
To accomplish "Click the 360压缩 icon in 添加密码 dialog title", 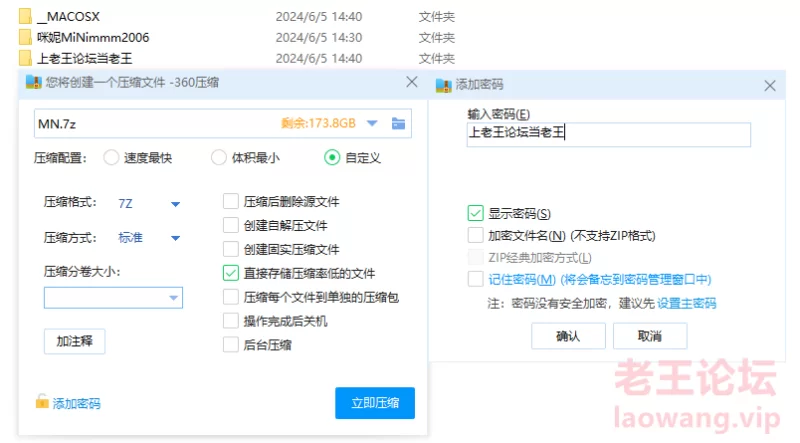I will pyautogui.click(x=443, y=85).
